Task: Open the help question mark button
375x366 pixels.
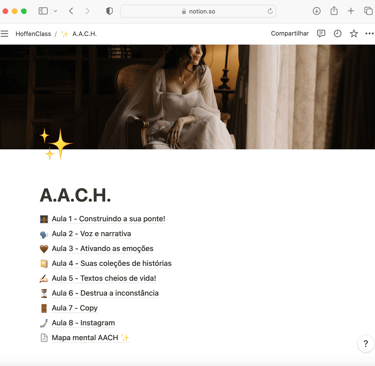Action: click(x=366, y=344)
